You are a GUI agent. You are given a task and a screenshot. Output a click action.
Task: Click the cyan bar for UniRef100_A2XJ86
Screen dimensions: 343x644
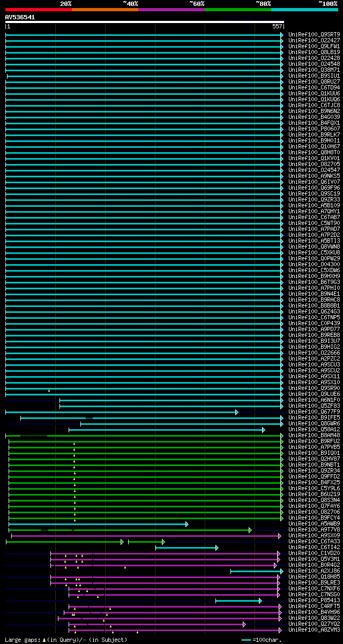(x=257, y=571)
